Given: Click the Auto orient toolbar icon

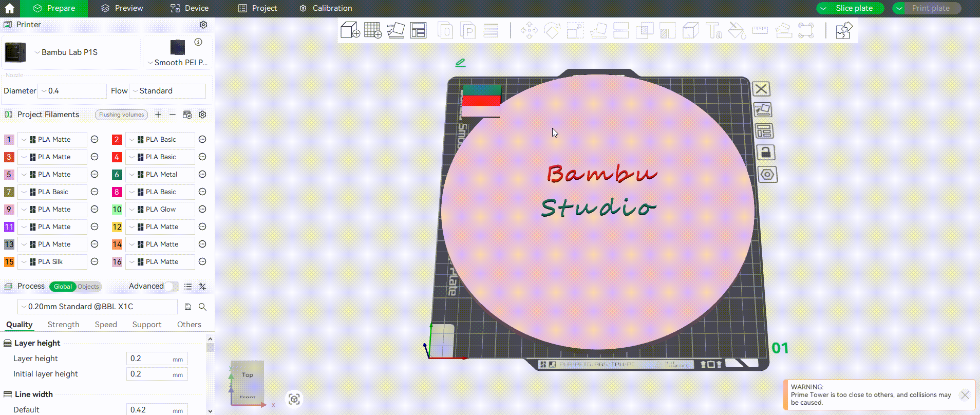Looking at the screenshot, I should [395, 30].
